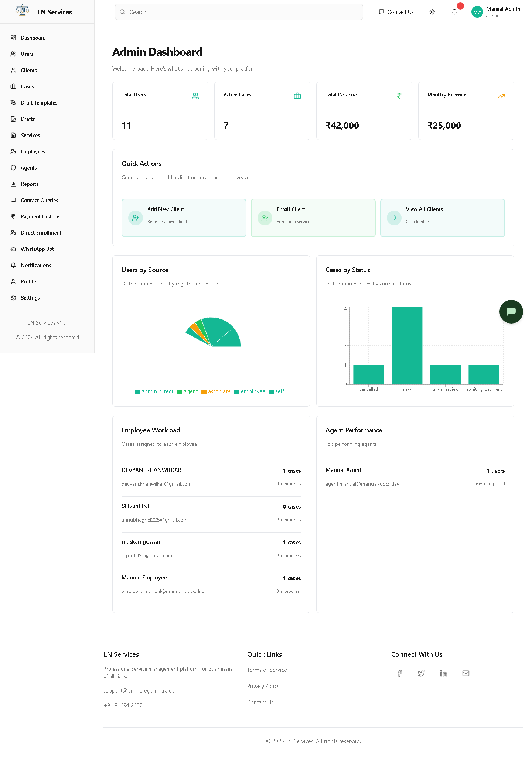This screenshot has width=532, height=766.
Task: Toggle the light/dark theme sun icon
Action: click(432, 12)
